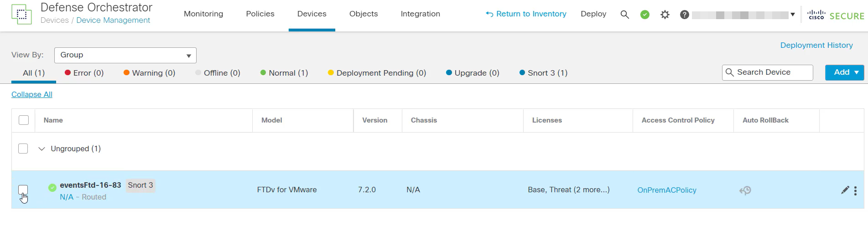The height and width of the screenshot is (236, 868).
Task: Click into the Search Device field
Action: click(x=772, y=72)
